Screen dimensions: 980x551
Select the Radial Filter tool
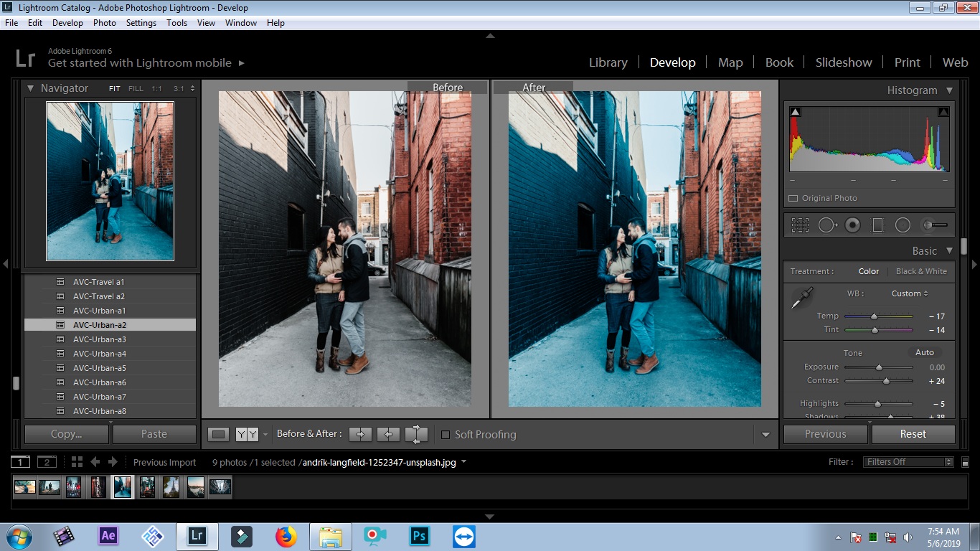[x=903, y=225]
